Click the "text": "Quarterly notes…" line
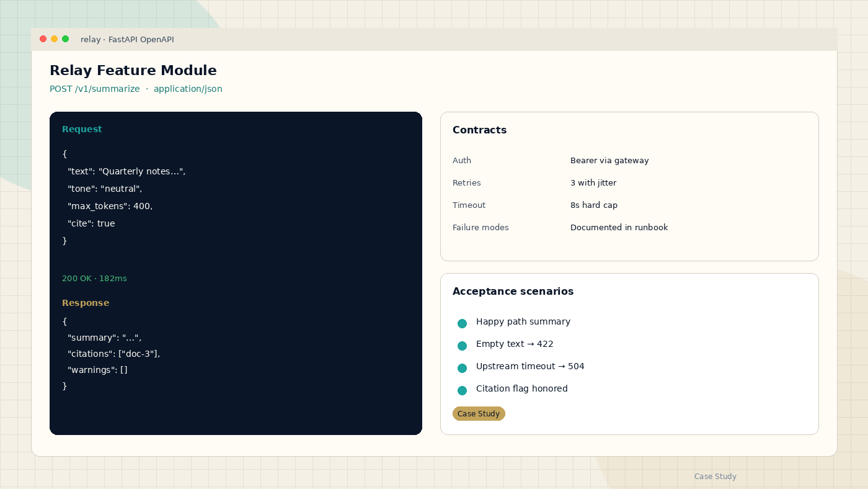The height and width of the screenshot is (489, 868). (x=126, y=171)
